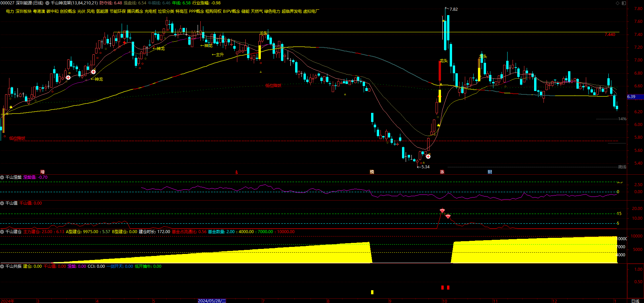
Task: Open the 深圳板块 sector tag
Action: [24, 11]
